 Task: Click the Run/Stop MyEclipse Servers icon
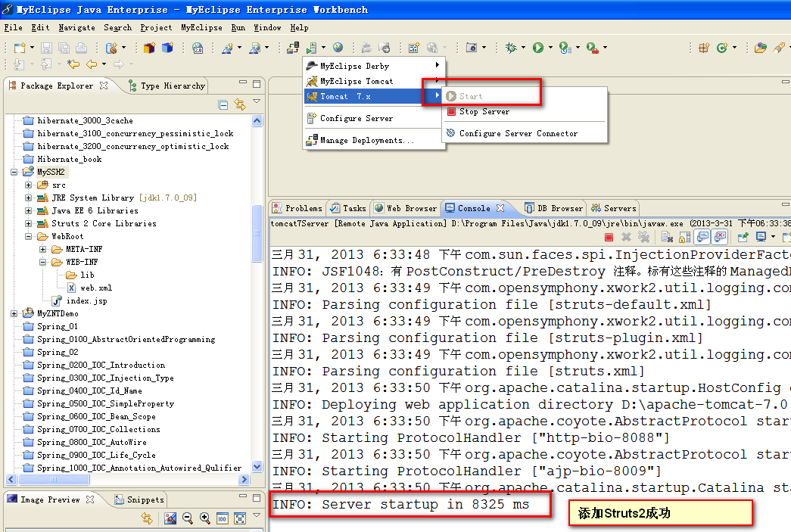[312, 48]
